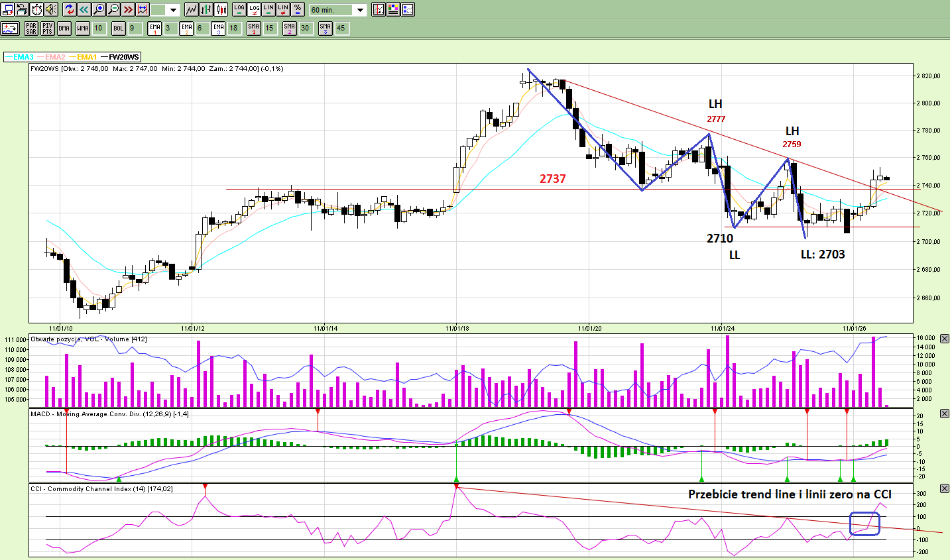Click the last chart-window icon in top toolbar

coord(408,9)
